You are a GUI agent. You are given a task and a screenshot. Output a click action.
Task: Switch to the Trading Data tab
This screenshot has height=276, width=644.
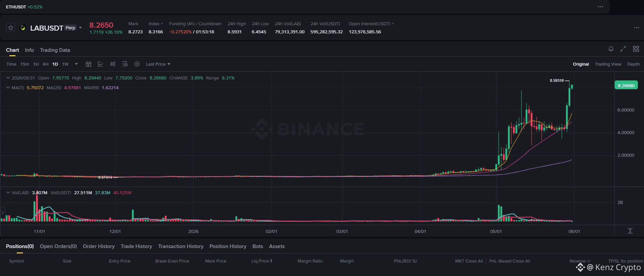coord(55,50)
